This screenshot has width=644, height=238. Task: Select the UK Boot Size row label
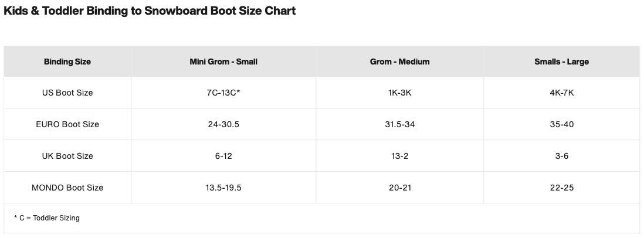[x=67, y=156]
